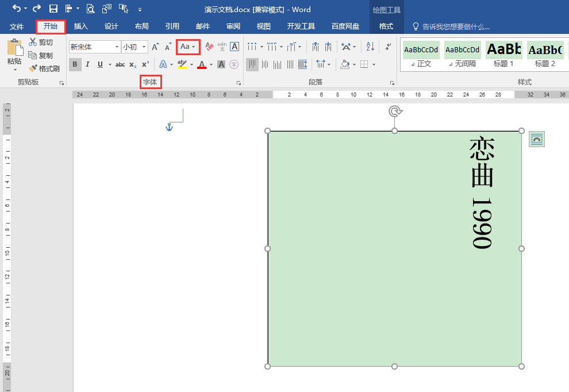Viewport: 569px width, 392px height.
Task: Expand the font color arrow
Action: coord(211,64)
